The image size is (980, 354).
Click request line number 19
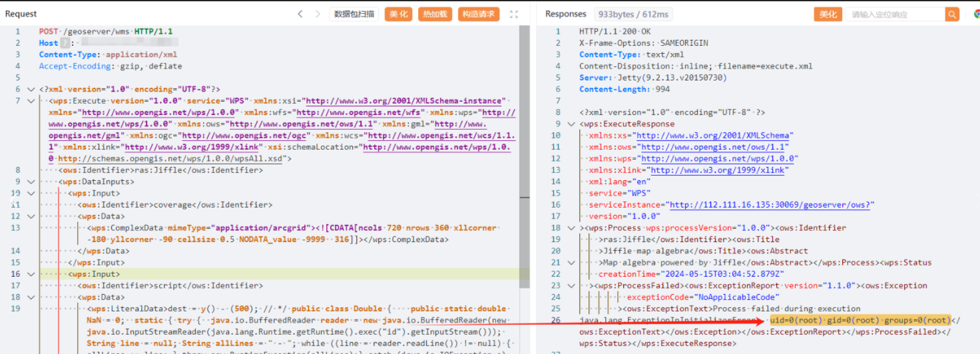tap(16, 309)
